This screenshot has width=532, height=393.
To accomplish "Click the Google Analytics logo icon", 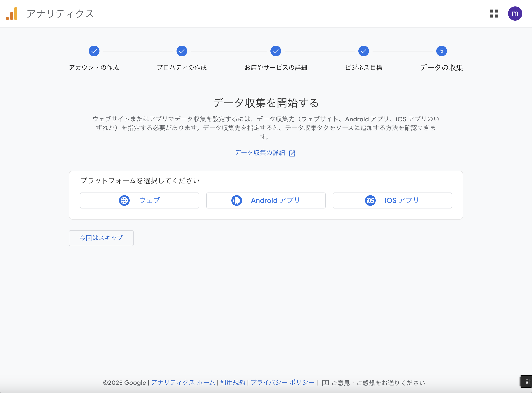I will coord(12,14).
